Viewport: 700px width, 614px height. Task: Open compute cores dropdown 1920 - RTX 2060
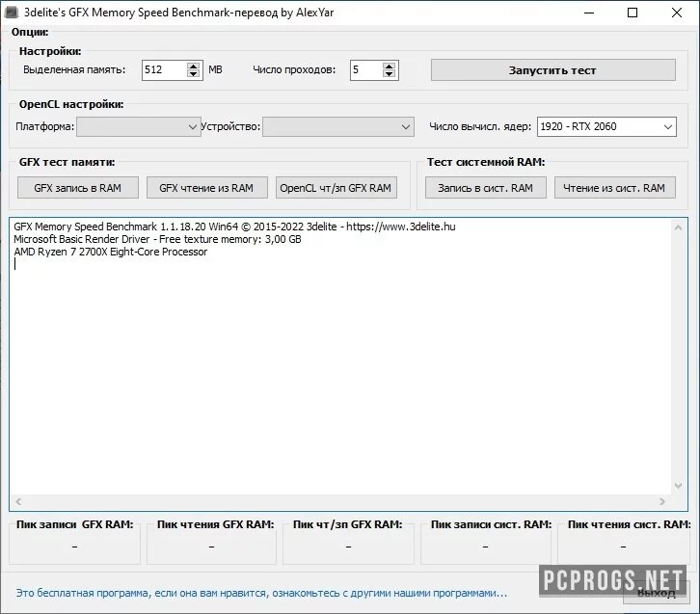(606, 126)
